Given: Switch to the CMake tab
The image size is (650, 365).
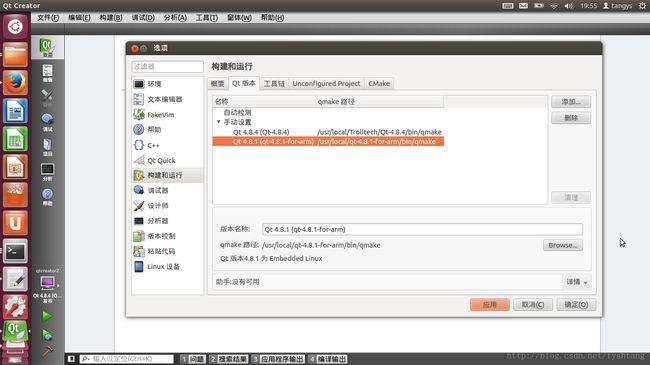Looking at the screenshot, I should pos(379,84).
